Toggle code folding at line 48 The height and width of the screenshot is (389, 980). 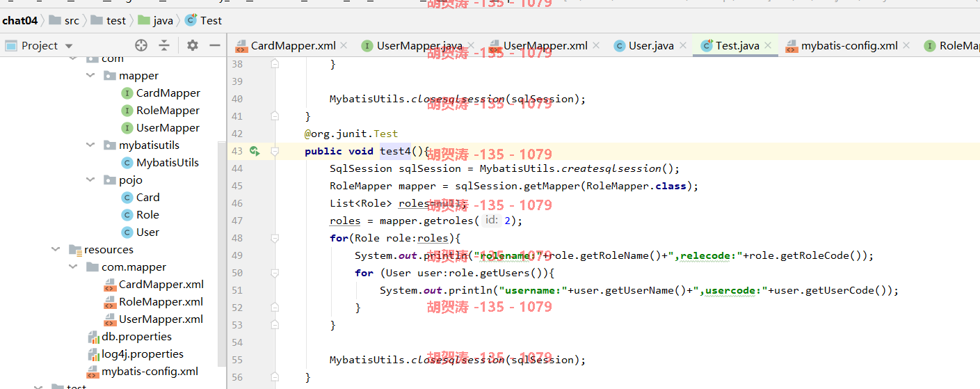275,238
